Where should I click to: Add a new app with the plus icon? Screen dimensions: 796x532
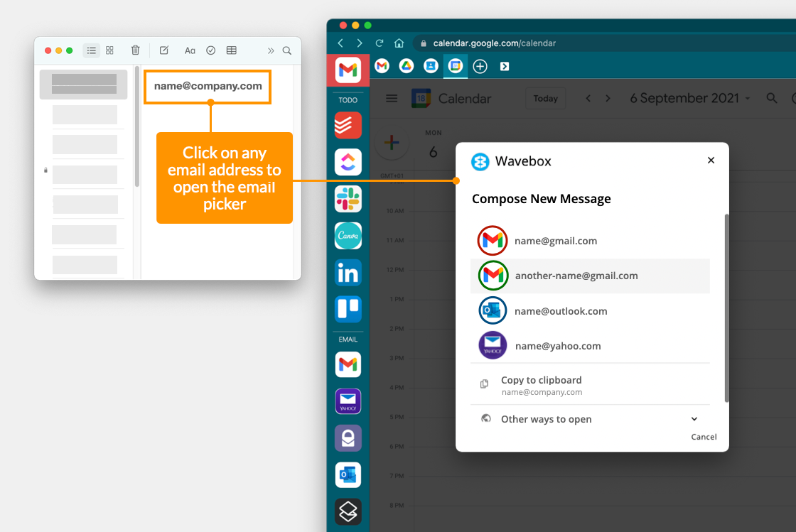480,66
